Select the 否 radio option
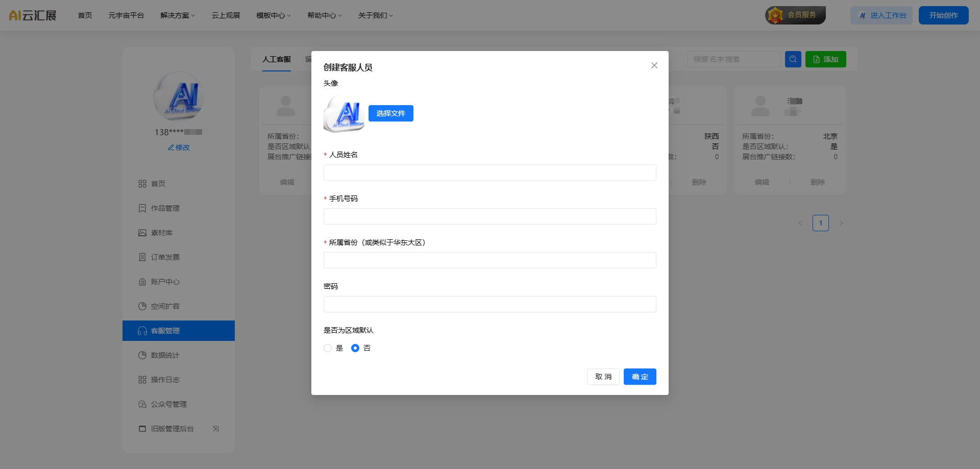This screenshot has height=469, width=980. [355, 348]
